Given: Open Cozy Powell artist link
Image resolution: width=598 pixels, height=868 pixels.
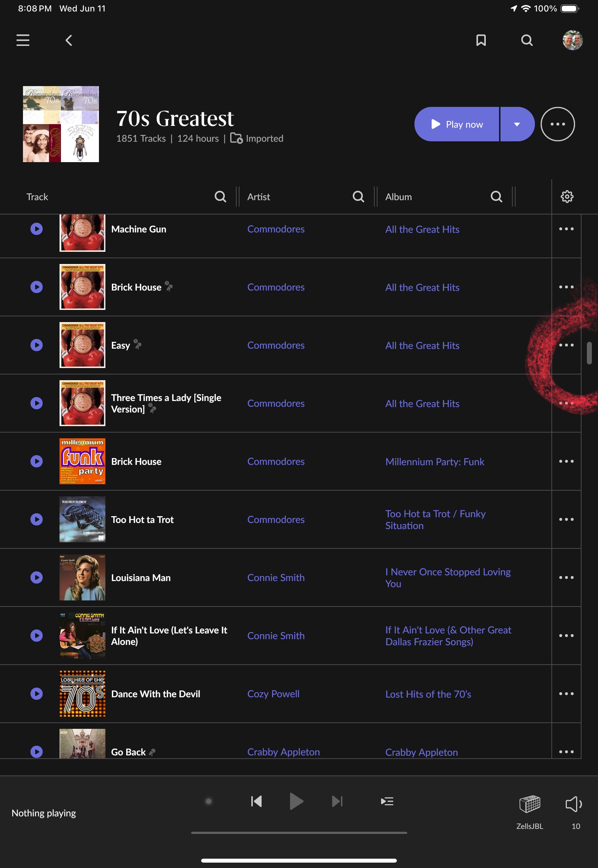Looking at the screenshot, I should click(x=273, y=694).
